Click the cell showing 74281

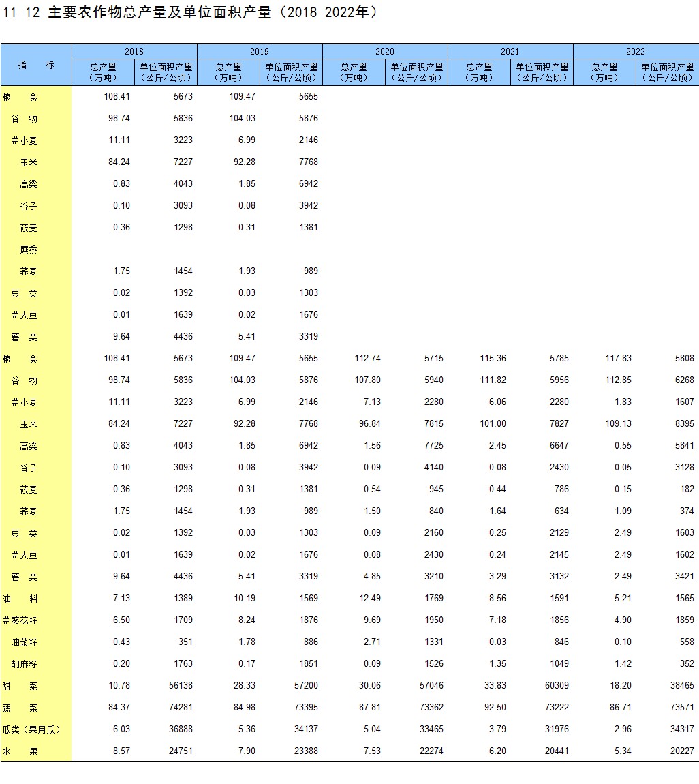tap(178, 708)
